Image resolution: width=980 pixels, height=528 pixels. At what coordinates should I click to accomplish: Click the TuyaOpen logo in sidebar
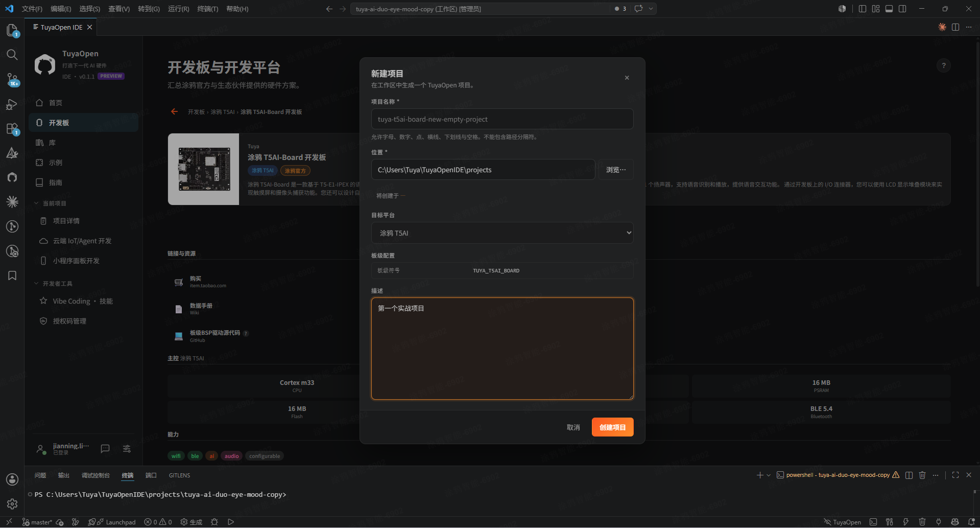(x=45, y=65)
